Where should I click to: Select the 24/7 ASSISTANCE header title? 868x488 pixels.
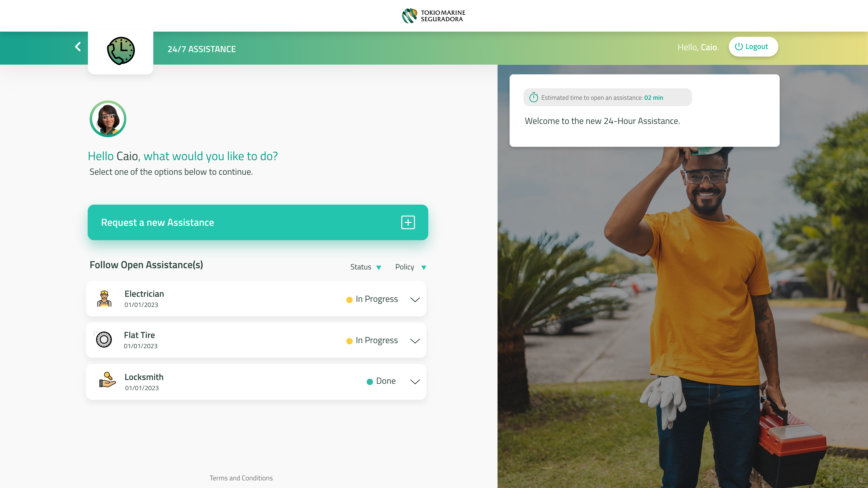tap(201, 49)
